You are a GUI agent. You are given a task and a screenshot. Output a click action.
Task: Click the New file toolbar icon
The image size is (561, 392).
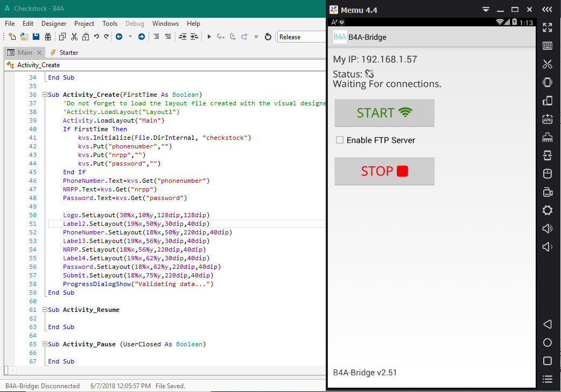(x=12, y=37)
